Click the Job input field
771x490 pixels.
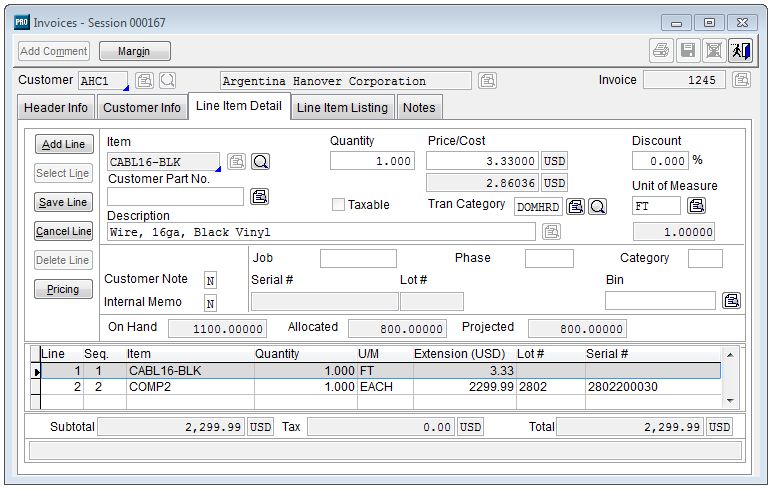358,259
